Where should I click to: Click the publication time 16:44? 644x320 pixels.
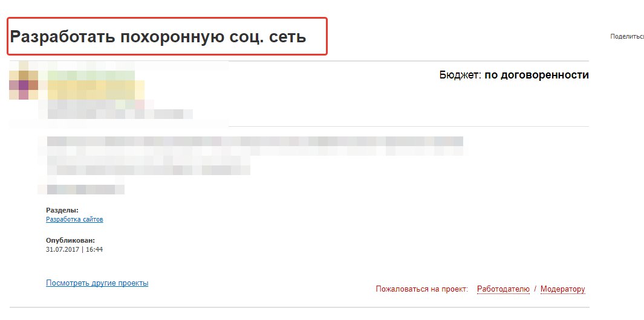tap(94, 249)
